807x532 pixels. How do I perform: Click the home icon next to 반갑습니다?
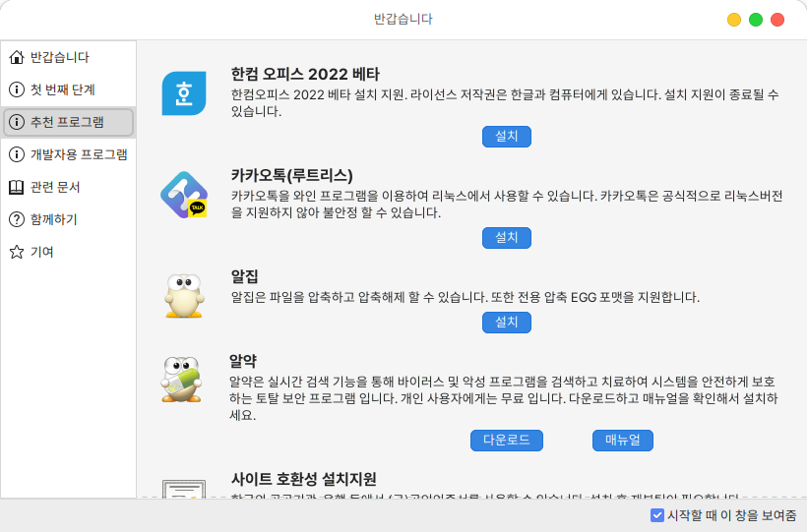tap(16, 57)
